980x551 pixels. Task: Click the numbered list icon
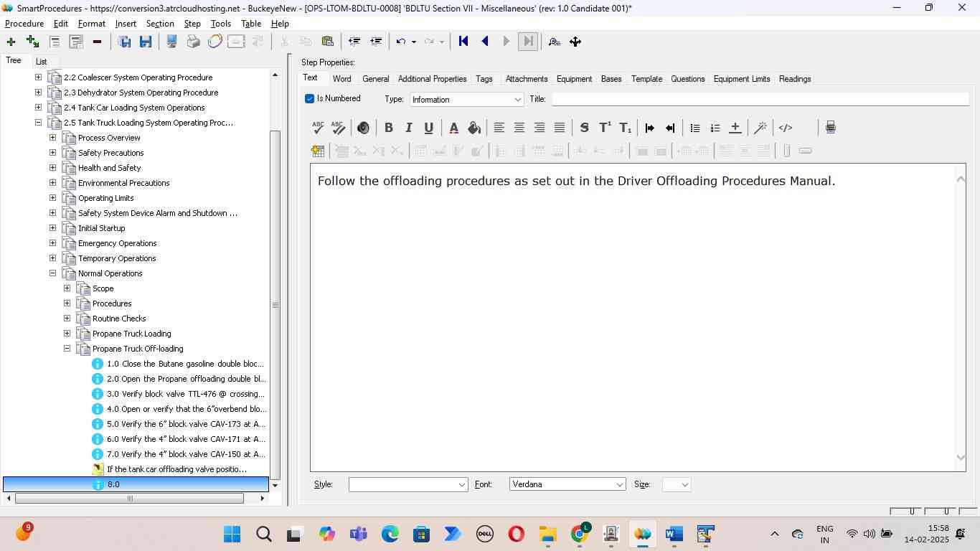tap(715, 128)
